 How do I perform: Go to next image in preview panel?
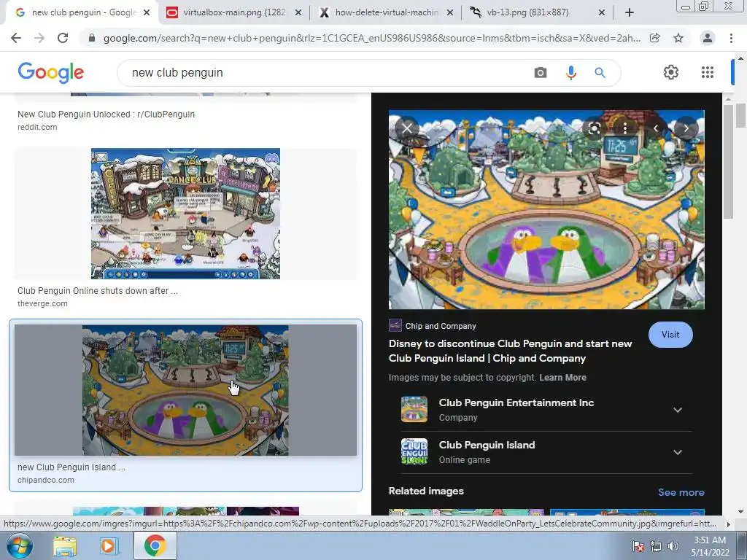click(686, 128)
